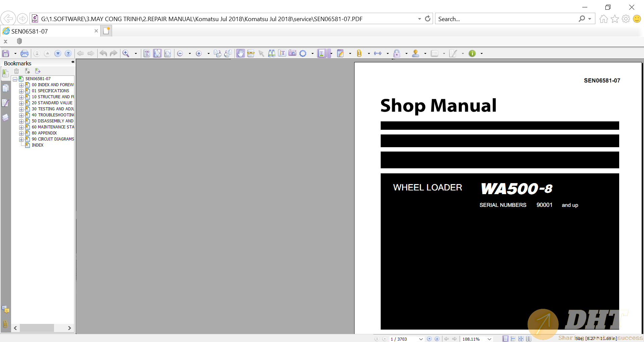Click the Redo arrow icon
The height and width of the screenshot is (342, 644).
[x=114, y=53]
